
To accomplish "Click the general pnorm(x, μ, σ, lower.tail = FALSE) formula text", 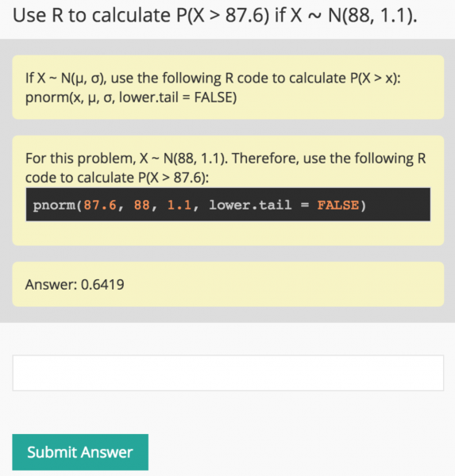I will point(131,98).
